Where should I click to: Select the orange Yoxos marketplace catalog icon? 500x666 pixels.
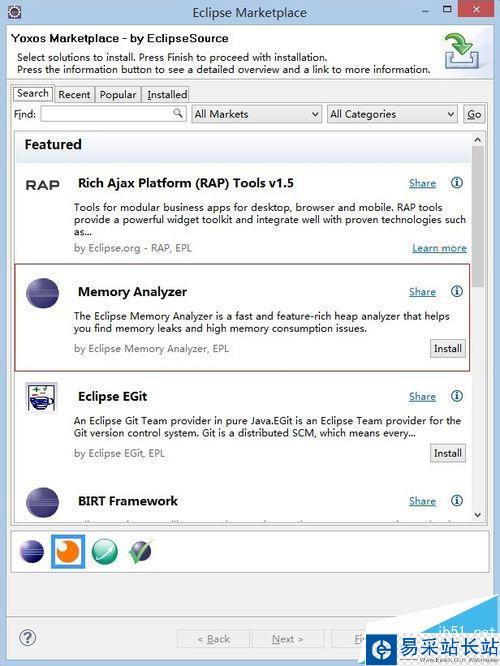point(68,552)
